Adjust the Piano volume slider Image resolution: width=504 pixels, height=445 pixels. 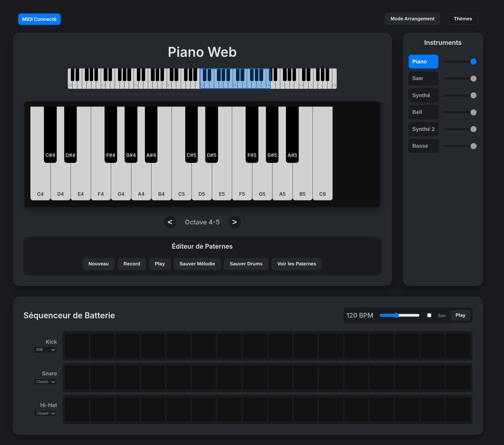coord(459,61)
